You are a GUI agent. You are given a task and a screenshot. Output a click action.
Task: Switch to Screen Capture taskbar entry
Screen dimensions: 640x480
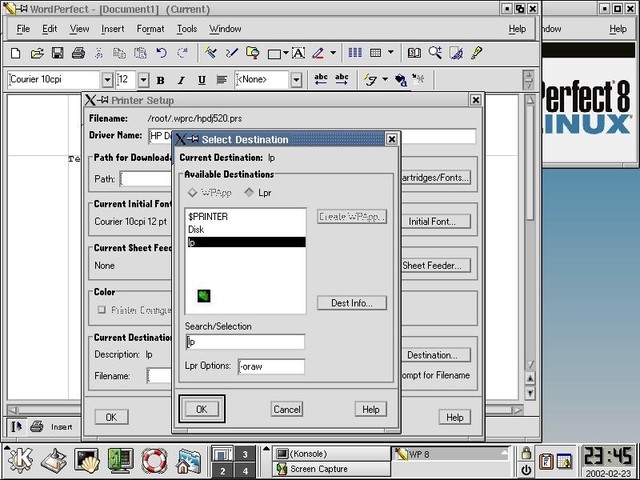click(x=331, y=469)
